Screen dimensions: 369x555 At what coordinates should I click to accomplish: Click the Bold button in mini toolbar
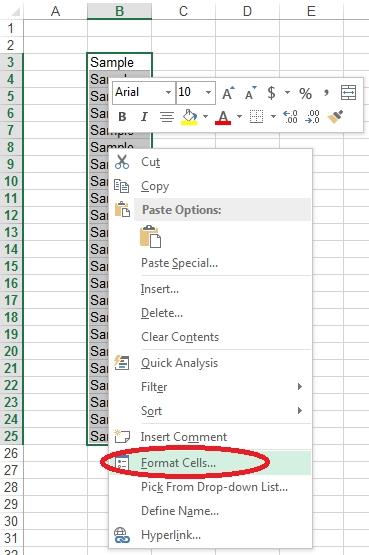(x=122, y=116)
